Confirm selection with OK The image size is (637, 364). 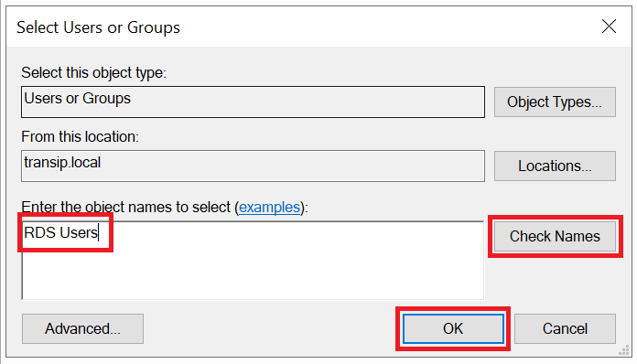[453, 328]
